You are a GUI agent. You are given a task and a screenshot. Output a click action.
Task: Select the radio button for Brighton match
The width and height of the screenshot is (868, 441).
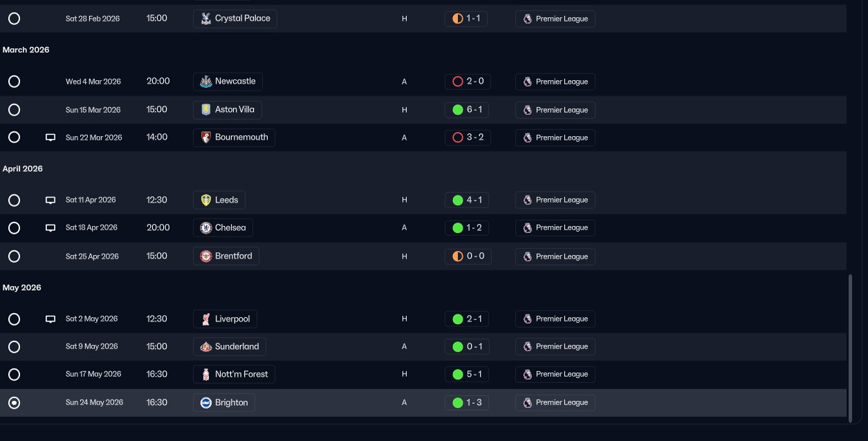(14, 403)
